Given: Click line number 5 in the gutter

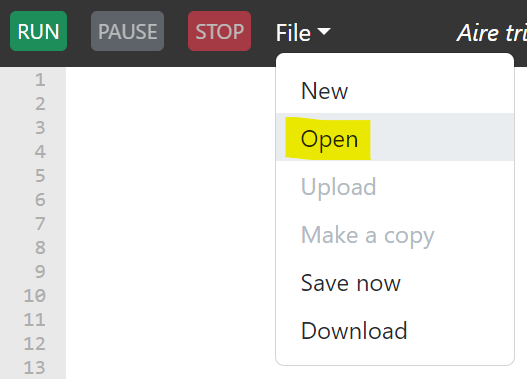Looking at the screenshot, I should [40, 176].
